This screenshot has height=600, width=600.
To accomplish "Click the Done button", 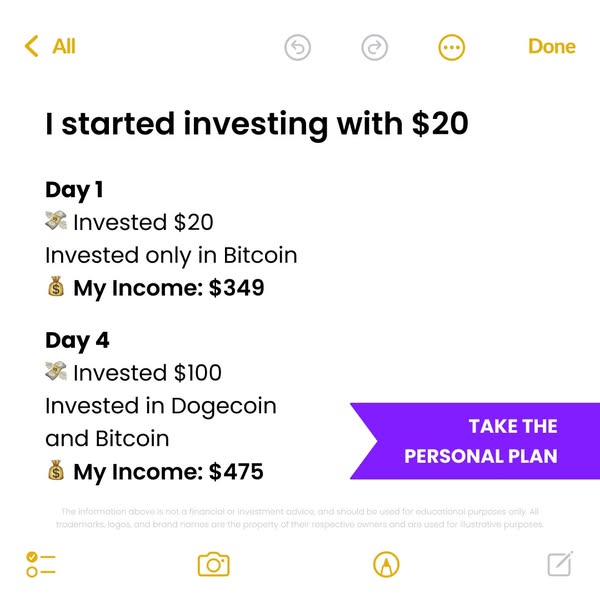I will 551,47.
